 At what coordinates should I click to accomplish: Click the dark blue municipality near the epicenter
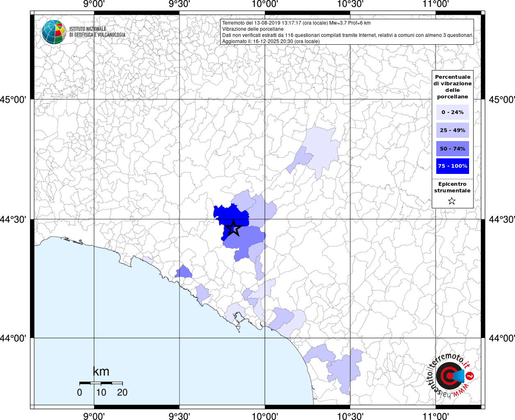pos(230,215)
